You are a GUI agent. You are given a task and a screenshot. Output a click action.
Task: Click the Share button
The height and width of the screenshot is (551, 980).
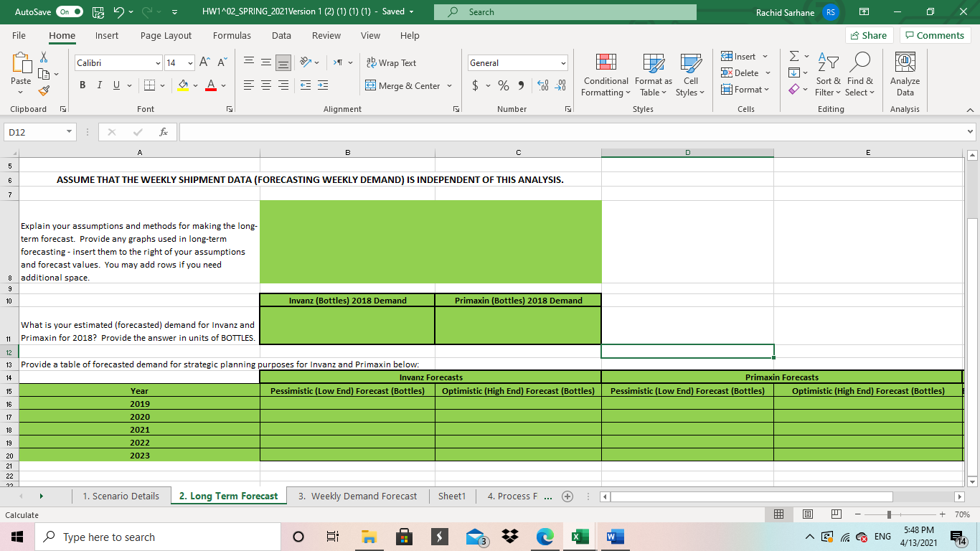click(868, 36)
